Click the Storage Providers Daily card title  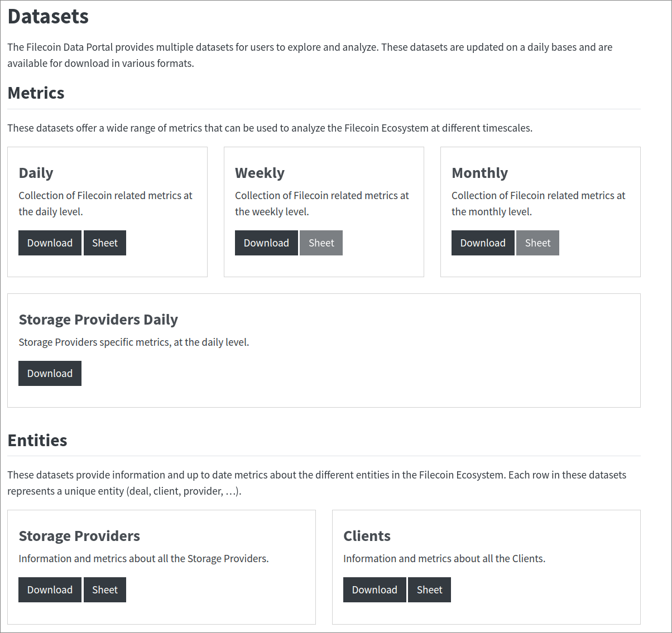98,320
